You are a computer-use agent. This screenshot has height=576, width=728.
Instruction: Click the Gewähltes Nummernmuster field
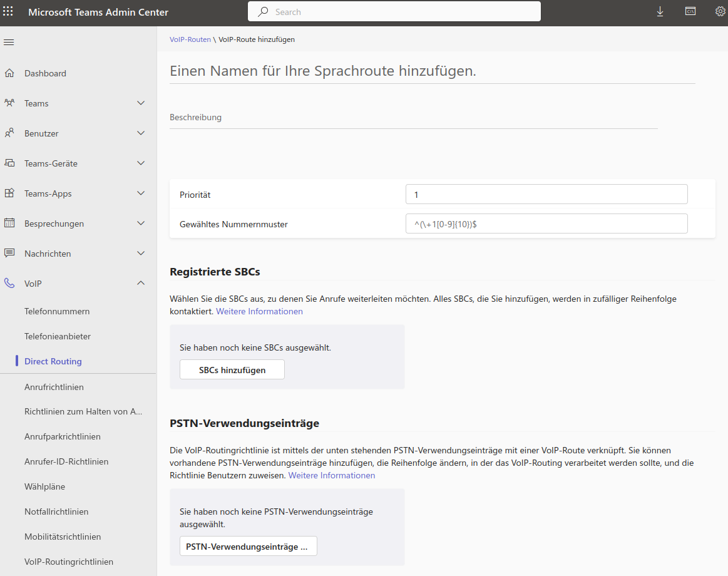coord(546,224)
